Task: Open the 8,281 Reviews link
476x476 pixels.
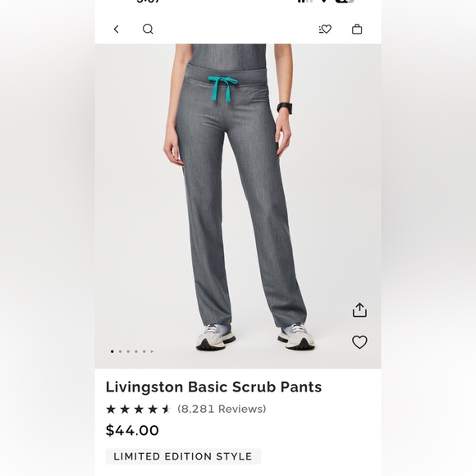Action: (222, 409)
